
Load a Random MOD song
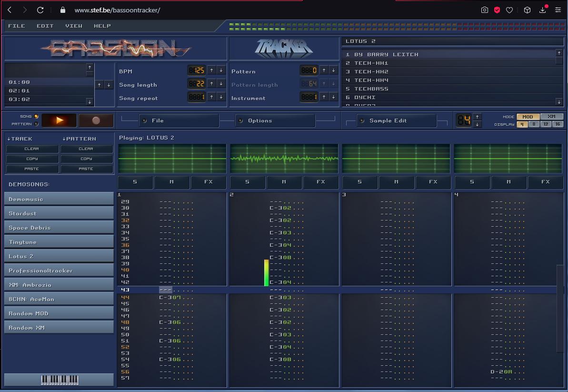(59, 313)
